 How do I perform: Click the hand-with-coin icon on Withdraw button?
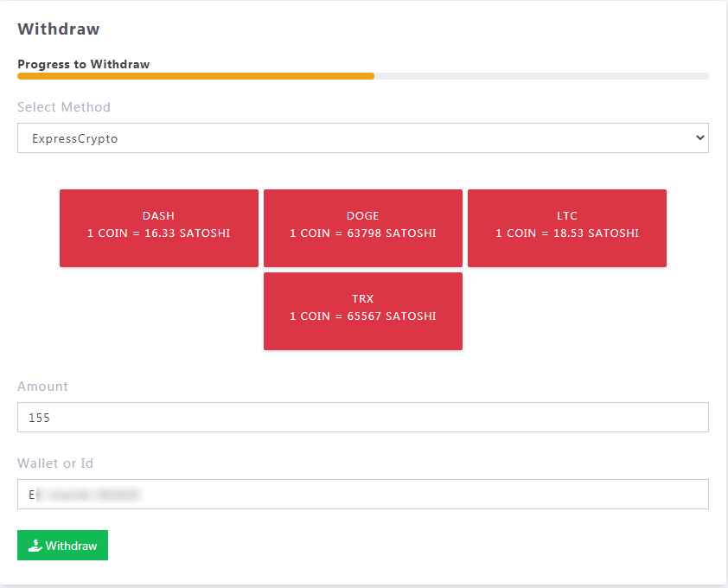coord(35,546)
